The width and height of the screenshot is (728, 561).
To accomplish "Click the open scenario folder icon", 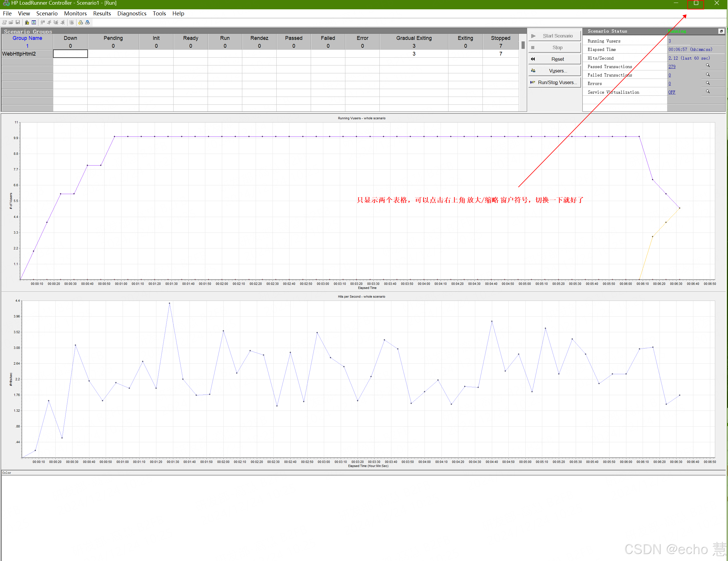I will tap(11, 23).
